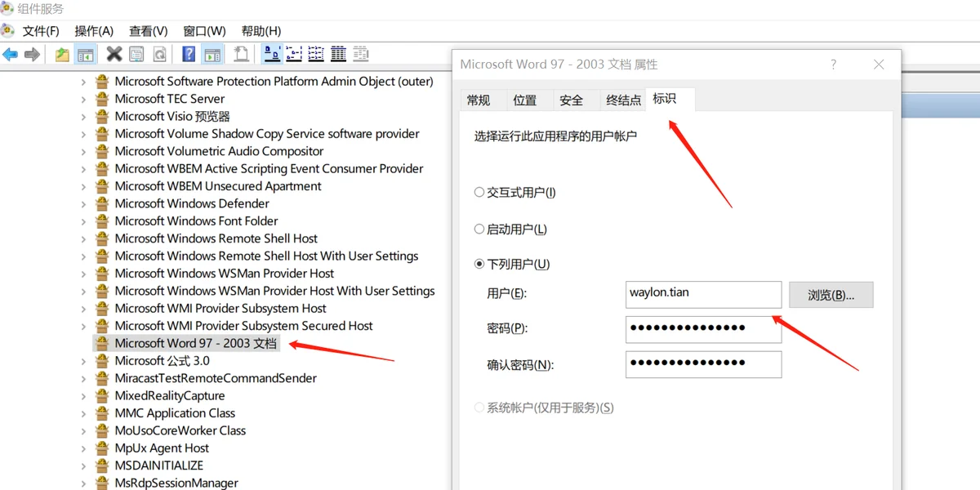Image resolution: width=980 pixels, height=490 pixels.
Task: Click the Forward arrow in the toolbar
Action: tap(33, 55)
